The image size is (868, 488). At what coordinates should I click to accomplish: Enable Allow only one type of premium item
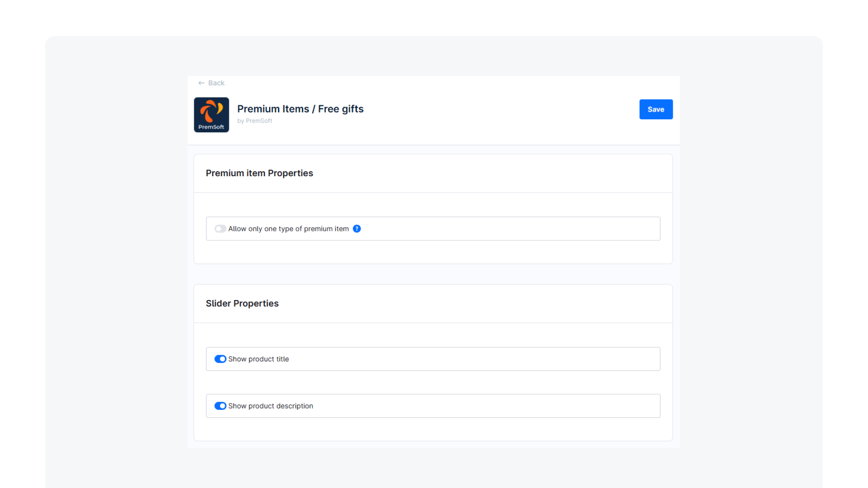(x=220, y=229)
